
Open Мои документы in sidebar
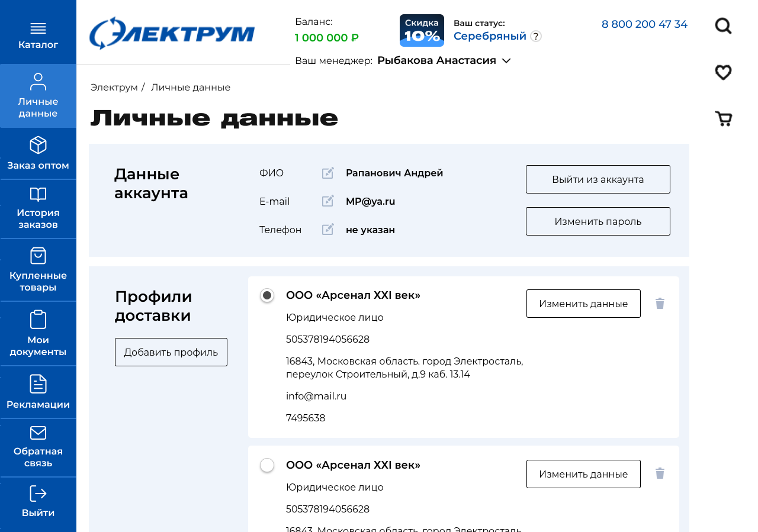click(x=38, y=334)
